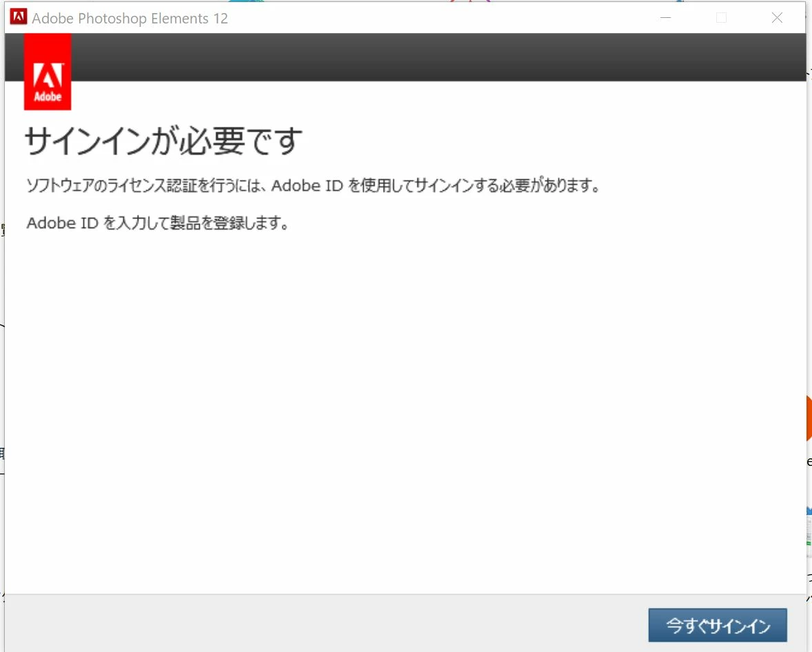812x652 pixels.
Task: Close the Adobe Photoshop Elements 12 window
Action: (x=777, y=18)
